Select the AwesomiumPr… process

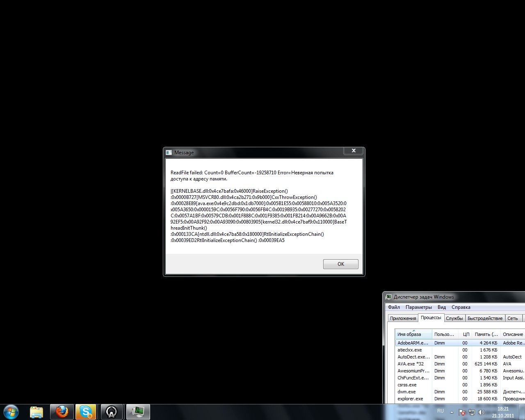click(460, 371)
